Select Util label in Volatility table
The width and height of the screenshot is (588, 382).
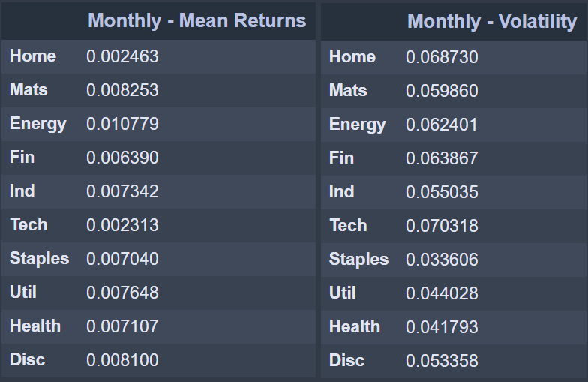(x=342, y=293)
